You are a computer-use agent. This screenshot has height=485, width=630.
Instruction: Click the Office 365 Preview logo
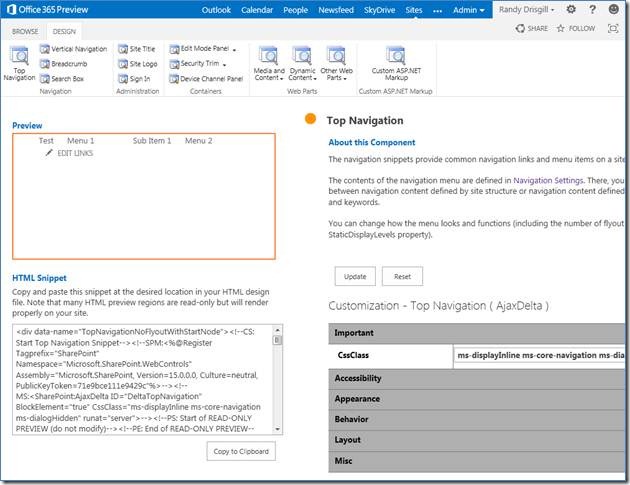[47, 9]
